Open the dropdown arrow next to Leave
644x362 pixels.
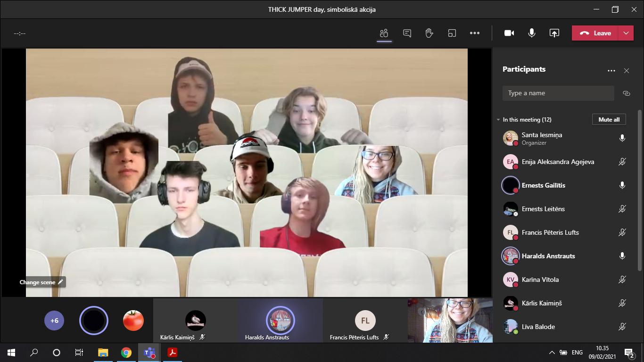click(x=626, y=33)
